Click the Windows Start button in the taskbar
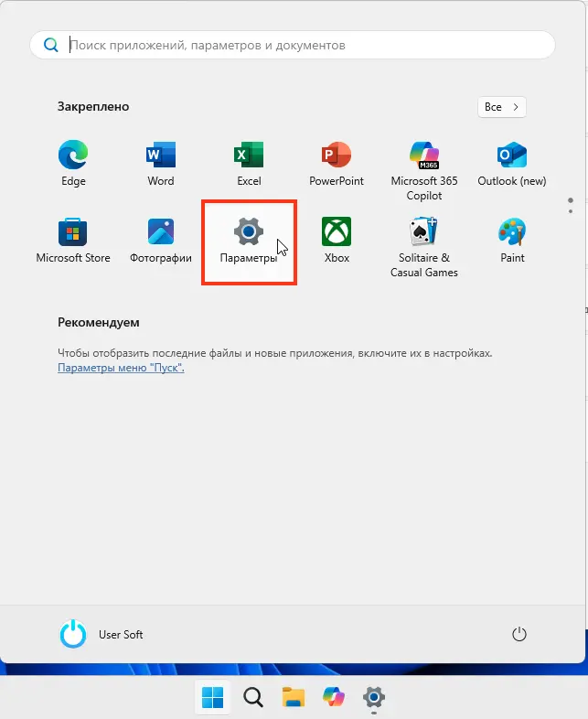Image resolution: width=588 pixels, height=719 pixels. pos(213,697)
